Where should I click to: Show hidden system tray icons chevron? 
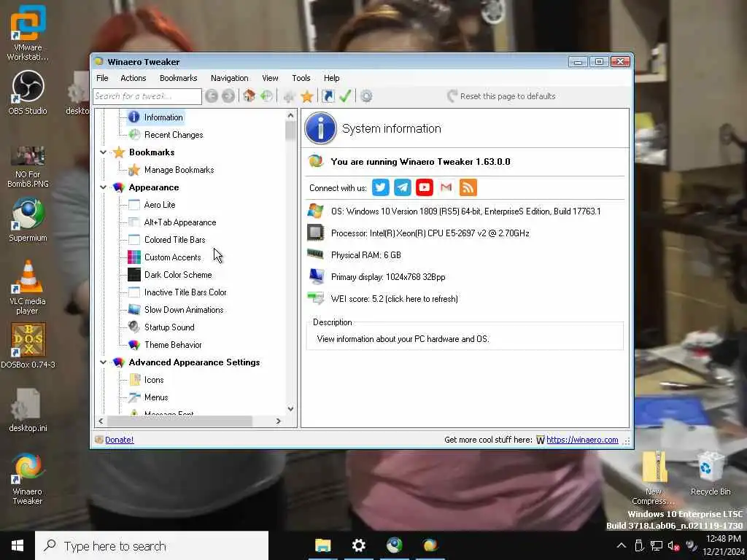622,545
